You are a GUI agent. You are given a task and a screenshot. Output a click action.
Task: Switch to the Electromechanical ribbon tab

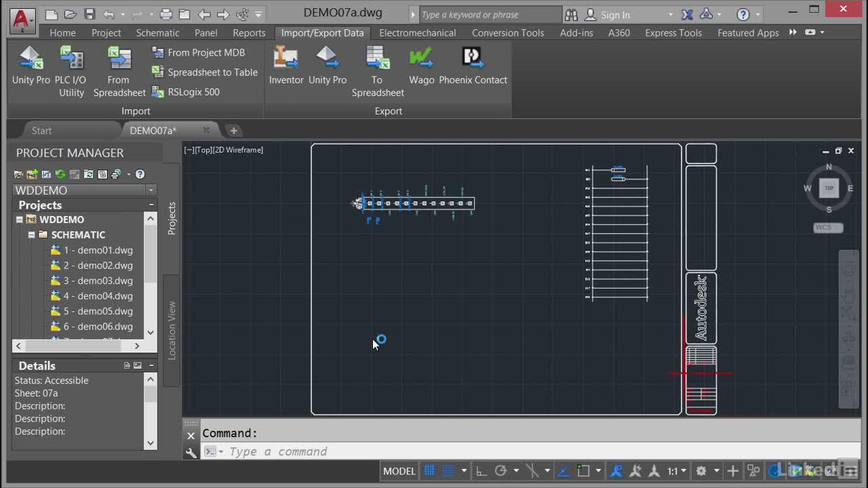pyautogui.click(x=418, y=33)
